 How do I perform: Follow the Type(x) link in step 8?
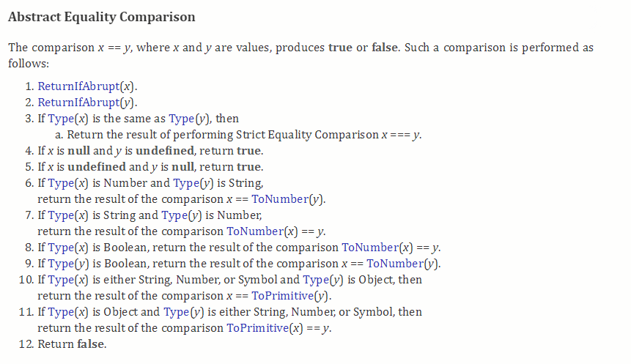[61, 248]
